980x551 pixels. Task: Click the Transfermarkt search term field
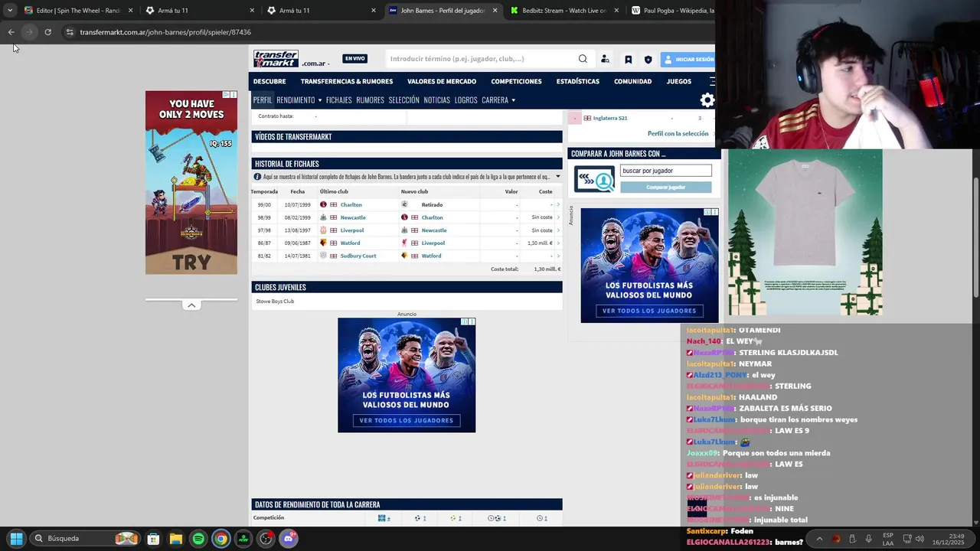click(x=481, y=59)
